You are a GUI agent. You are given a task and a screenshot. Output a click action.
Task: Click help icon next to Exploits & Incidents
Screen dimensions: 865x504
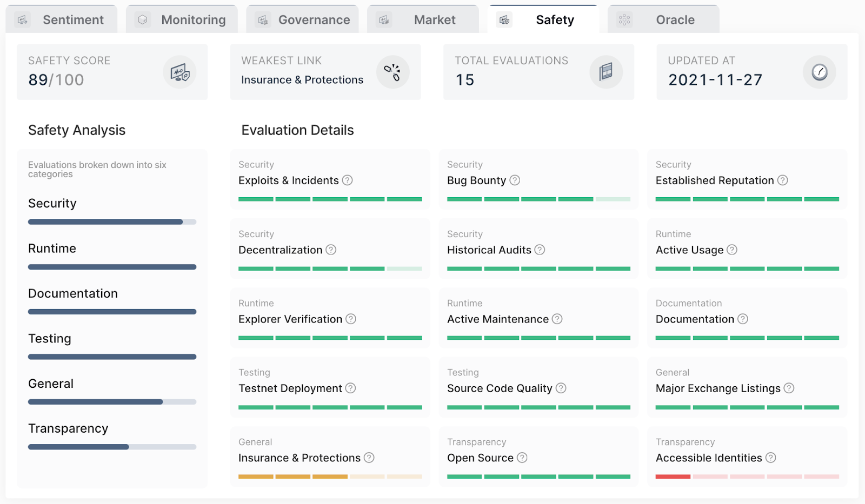[348, 180]
